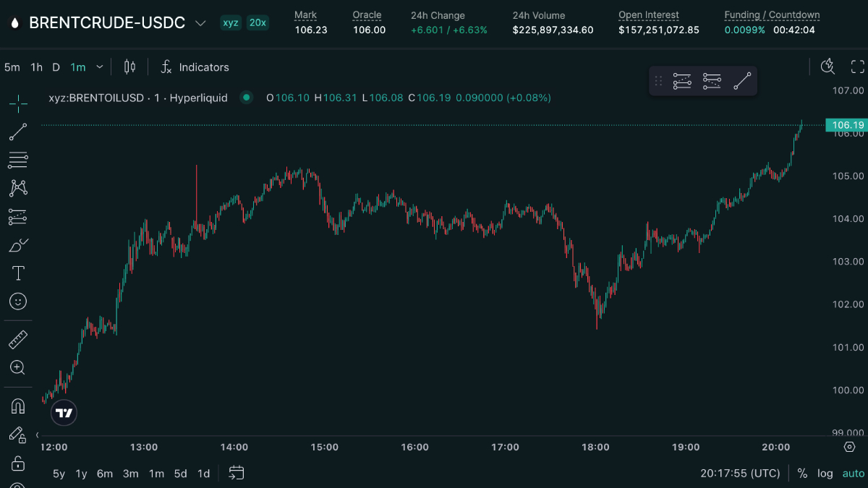This screenshot has height=488, width=868.
Task: Open the candlestick chart style selector
Action: click(130, 67)
